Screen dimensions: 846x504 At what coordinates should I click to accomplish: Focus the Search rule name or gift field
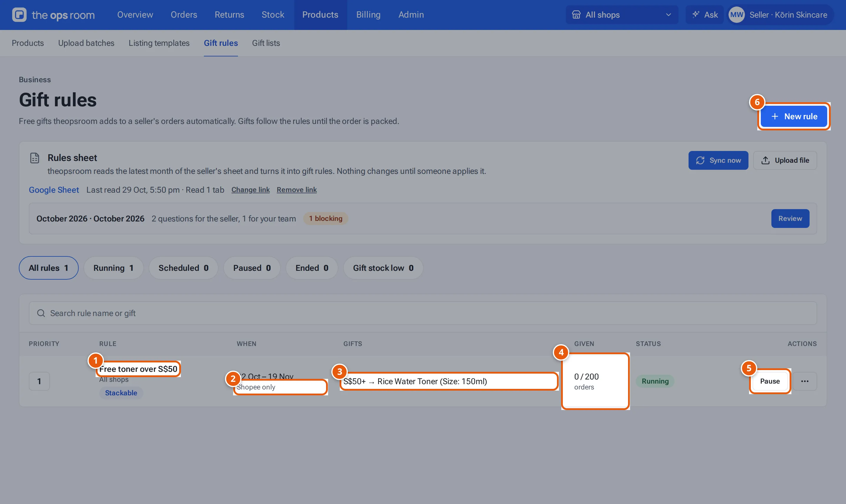[x=422, y=313]
